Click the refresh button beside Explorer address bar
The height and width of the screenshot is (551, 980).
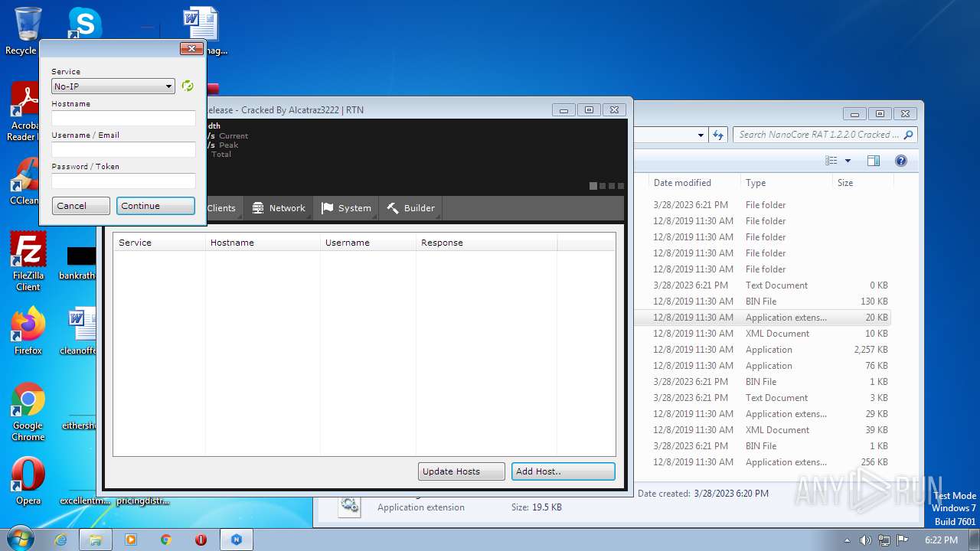click(717, 135)
